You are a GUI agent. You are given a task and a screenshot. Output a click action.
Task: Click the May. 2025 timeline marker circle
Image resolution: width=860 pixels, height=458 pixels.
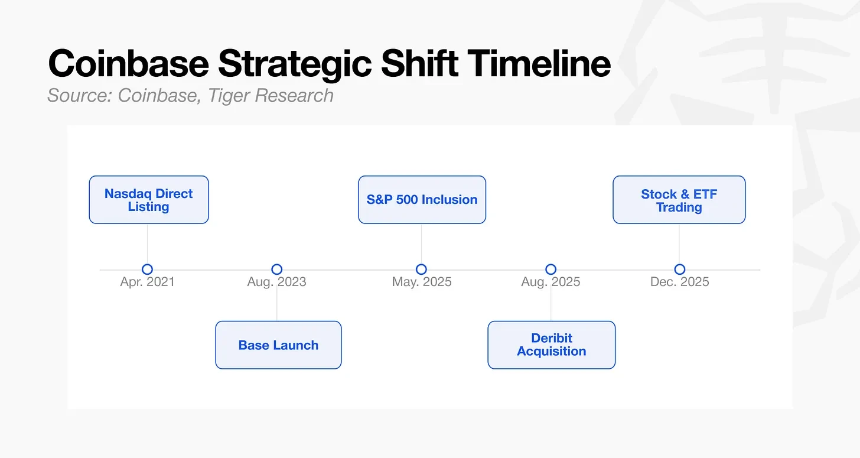[421, 269]
